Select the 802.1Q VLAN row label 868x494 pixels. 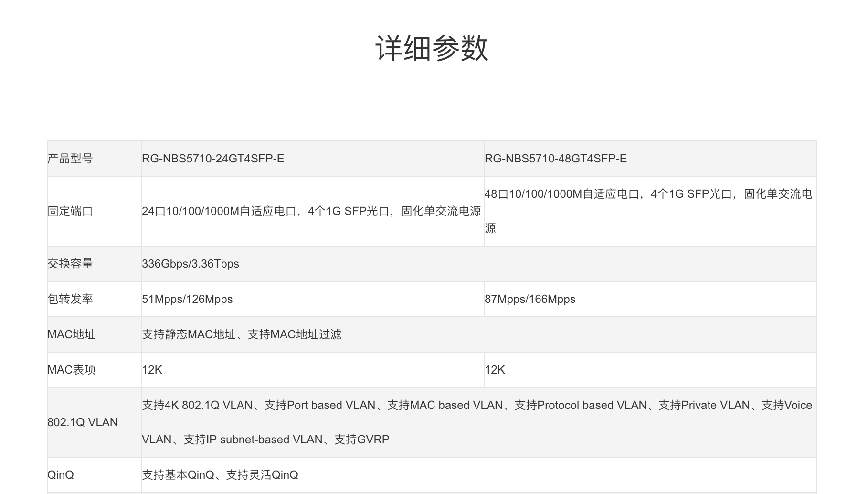[x=82, y=422]
